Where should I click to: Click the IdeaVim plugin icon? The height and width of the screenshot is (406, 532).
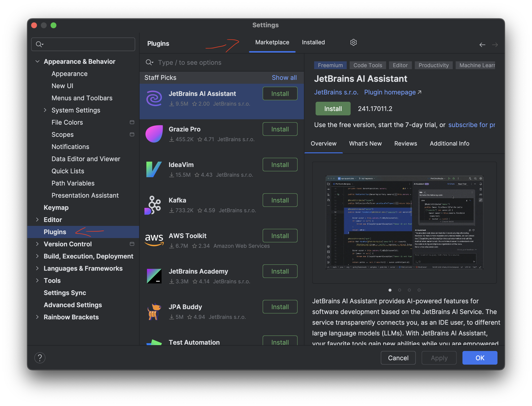154,169
